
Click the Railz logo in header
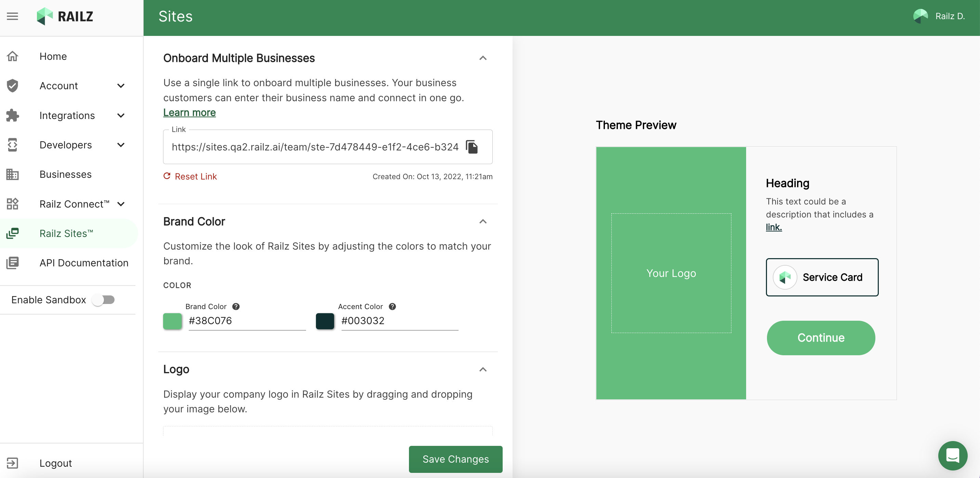coord(65,16)
